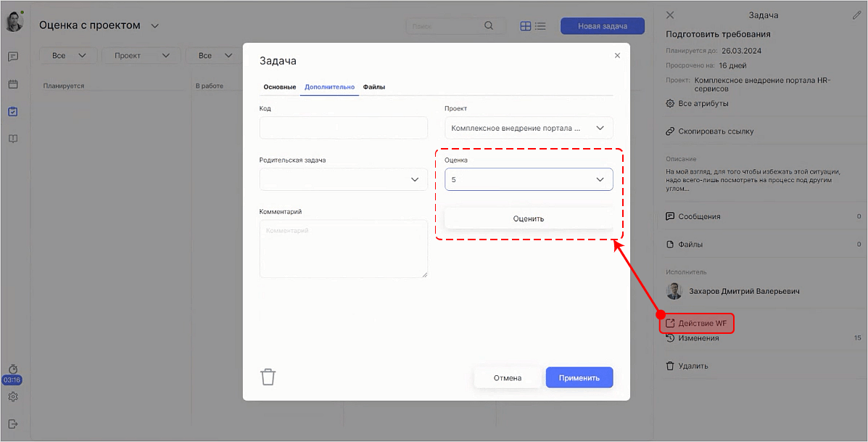This screenshot has height=442, width=868.
Task: Open the knowledge base book icon in sidebar
Action: (13, 138)
